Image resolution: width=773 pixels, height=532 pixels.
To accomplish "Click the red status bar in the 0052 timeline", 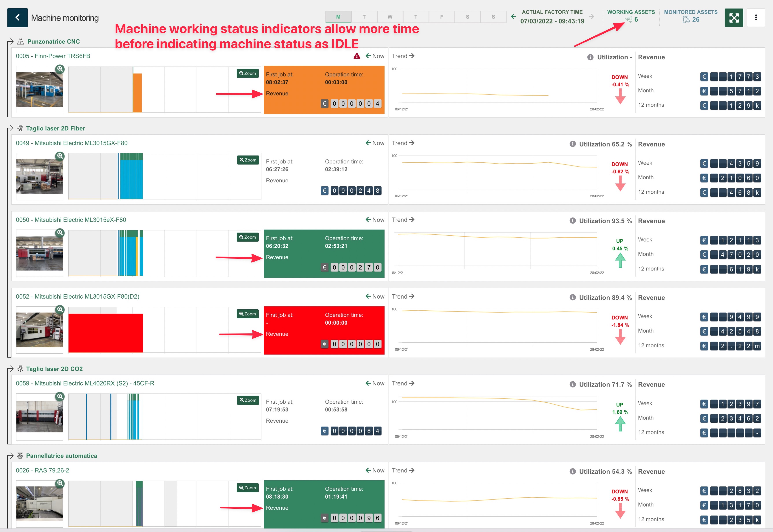I will point(105,333).
